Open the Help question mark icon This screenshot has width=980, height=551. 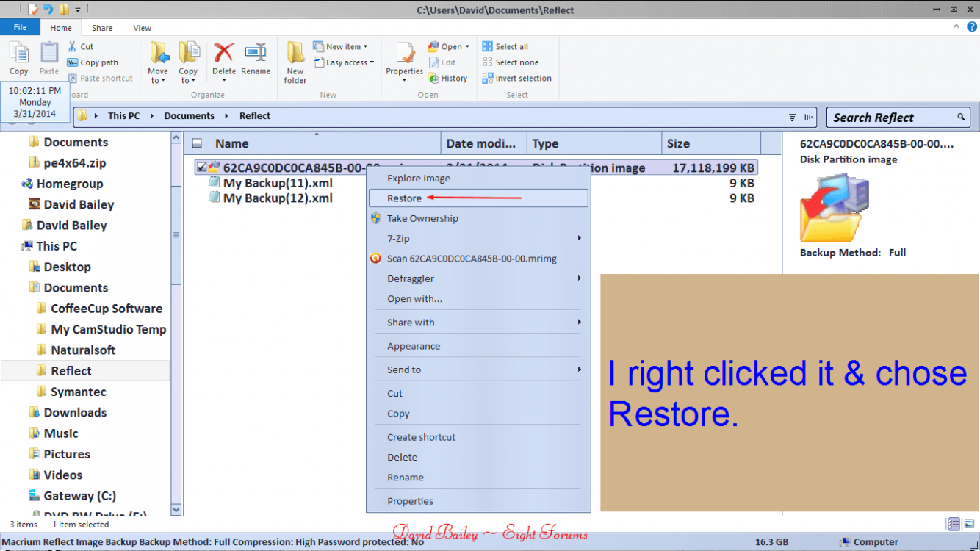[x=973, y=26]
